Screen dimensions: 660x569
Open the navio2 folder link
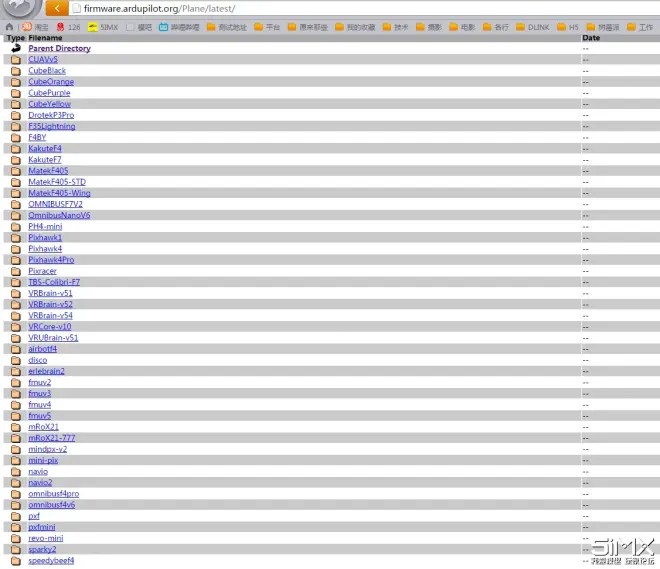(40, 483)
